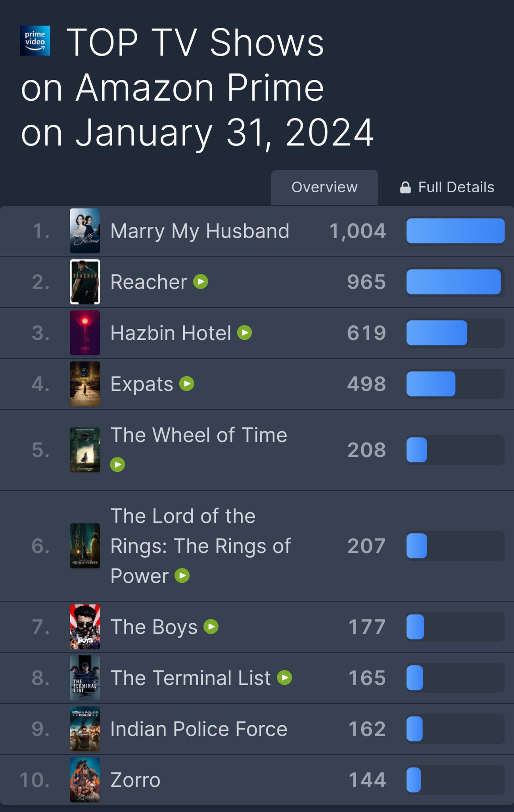514x812 pixels.
Task: Open the Zorro show link
Action: [x=135, y=780]
